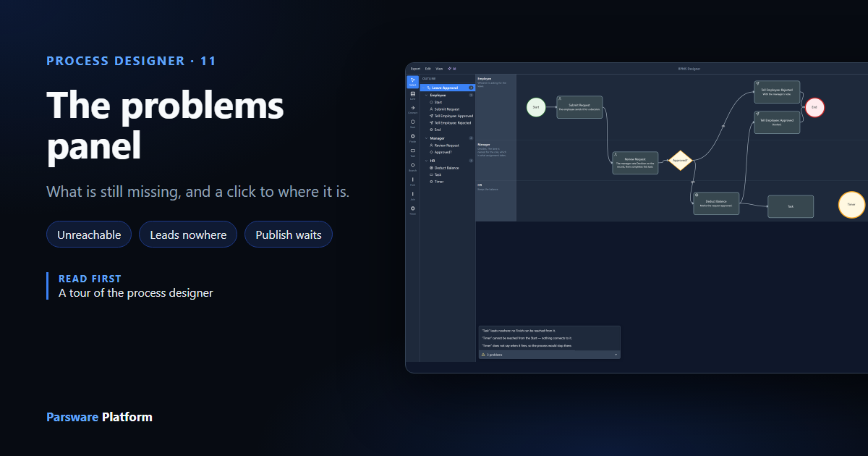Open problem: "Task" leads nowhere

(519, 331)
